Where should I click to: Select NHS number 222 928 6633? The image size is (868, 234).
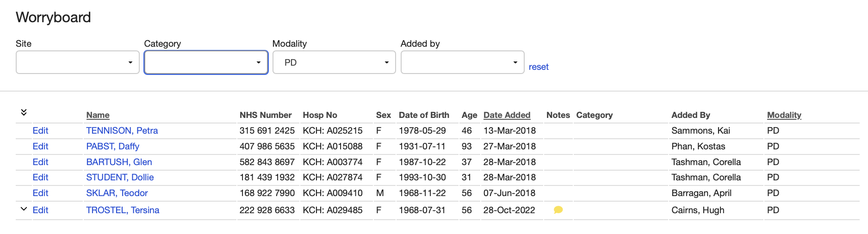267,210
